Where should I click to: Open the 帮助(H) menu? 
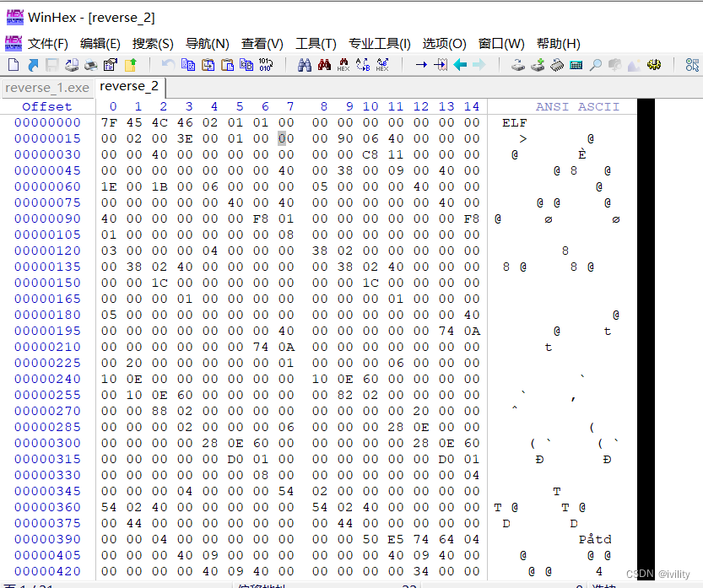pos(558,44)
